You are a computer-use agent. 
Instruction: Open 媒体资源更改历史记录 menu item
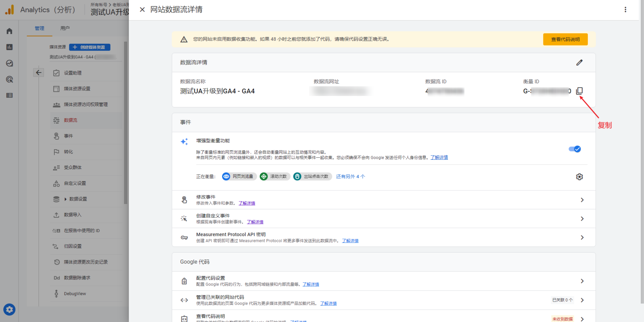86,262
